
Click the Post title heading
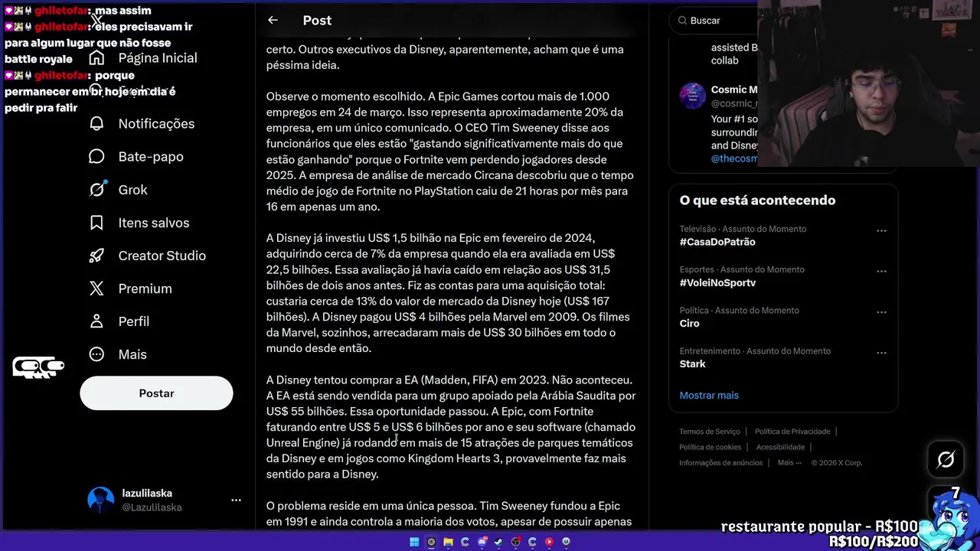tap(317, 20)
